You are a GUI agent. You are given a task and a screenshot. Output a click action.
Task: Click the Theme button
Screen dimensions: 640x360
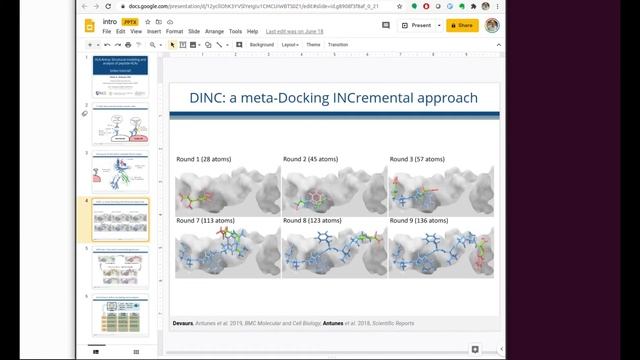point(313,45)
